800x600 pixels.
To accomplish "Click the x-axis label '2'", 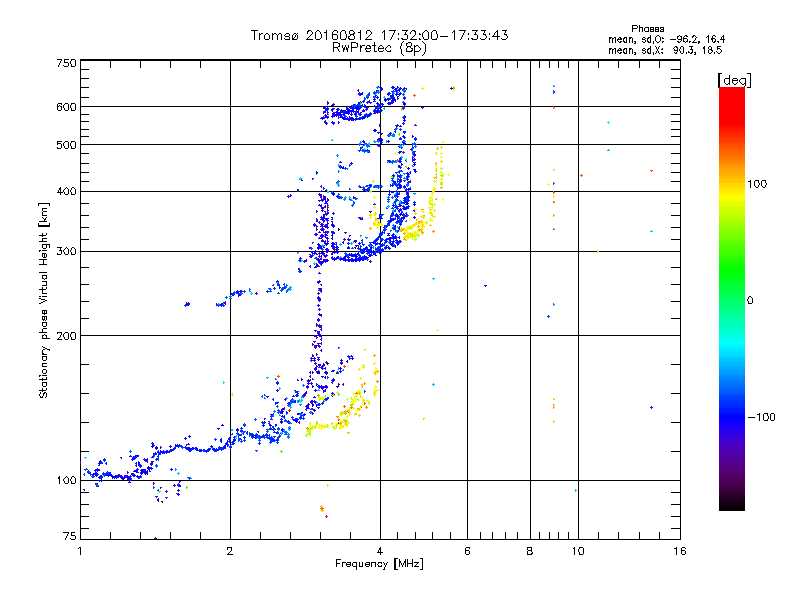I will click(x=230, y=551).
